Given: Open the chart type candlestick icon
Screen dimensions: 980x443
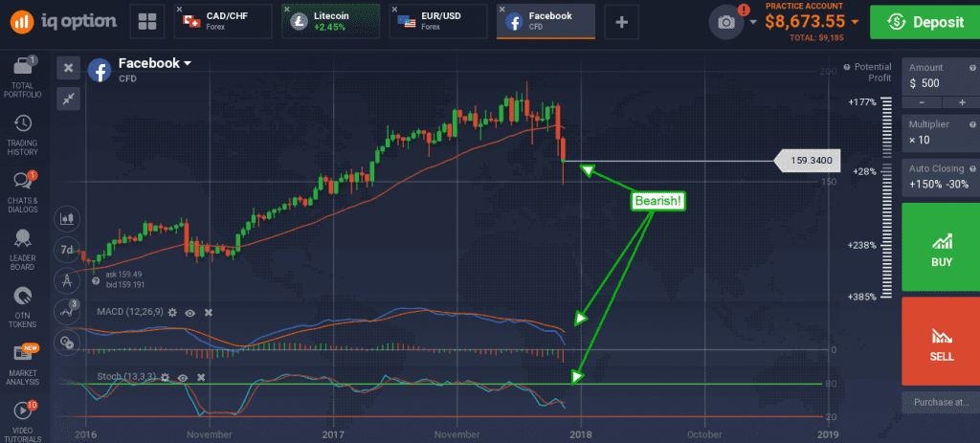Looking at the screenshot, I should click(x=67, y=219).
